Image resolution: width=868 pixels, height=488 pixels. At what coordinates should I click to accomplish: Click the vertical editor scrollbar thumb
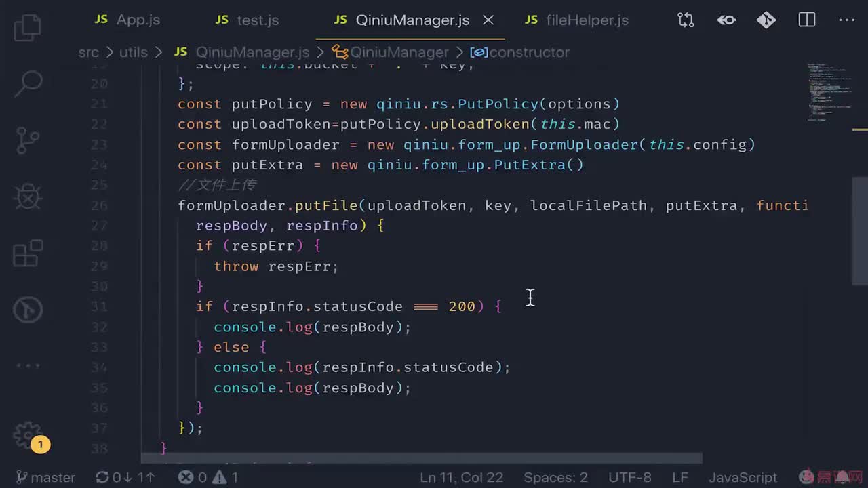point(860,231)
